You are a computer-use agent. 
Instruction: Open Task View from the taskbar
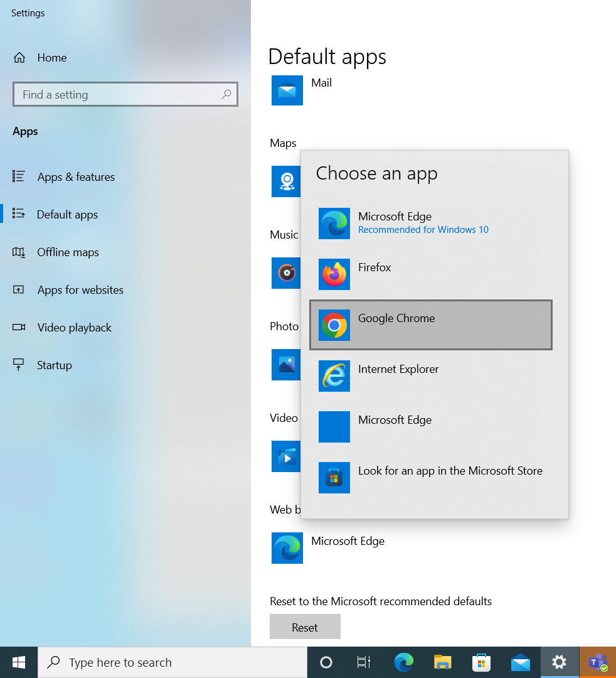[x=364, y=662]
